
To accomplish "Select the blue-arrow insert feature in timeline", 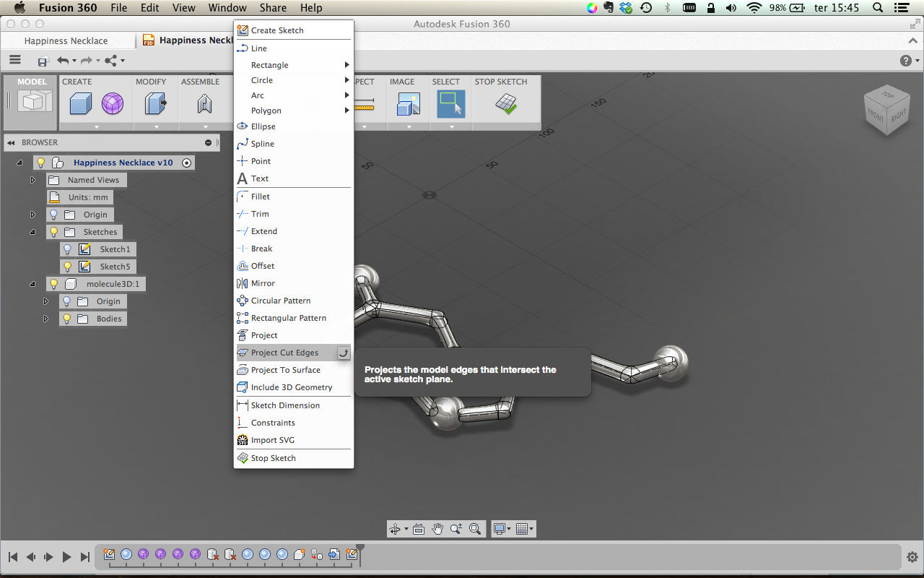I will (334, 554).
